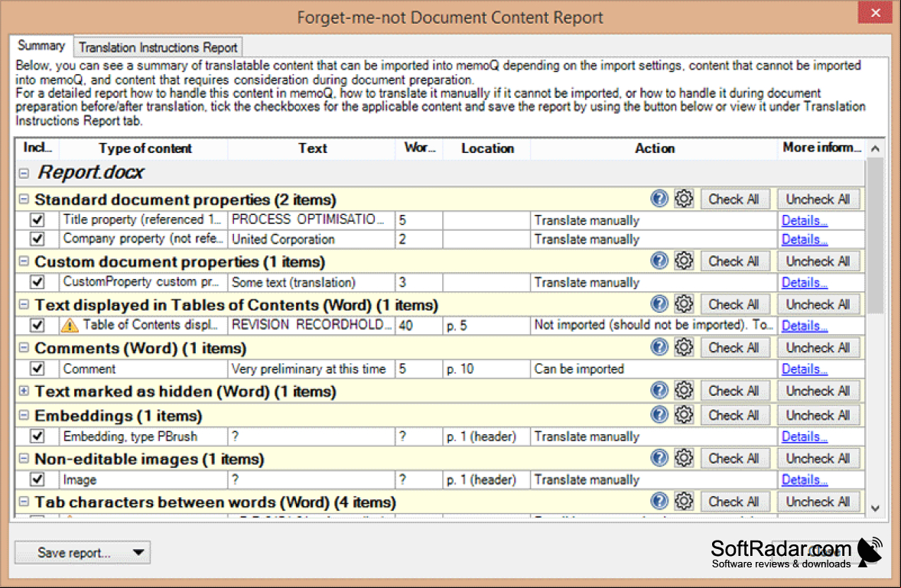Uncheck All in Tables of Contents group

818,304
